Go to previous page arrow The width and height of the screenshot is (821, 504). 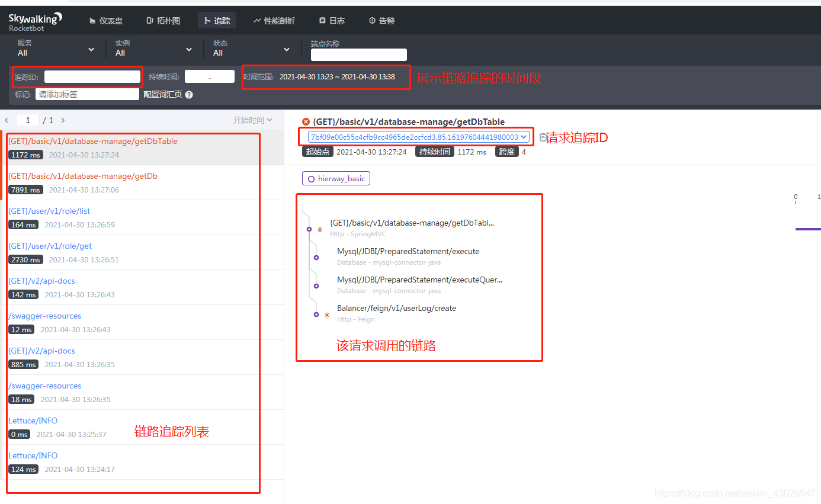point(7,120)
